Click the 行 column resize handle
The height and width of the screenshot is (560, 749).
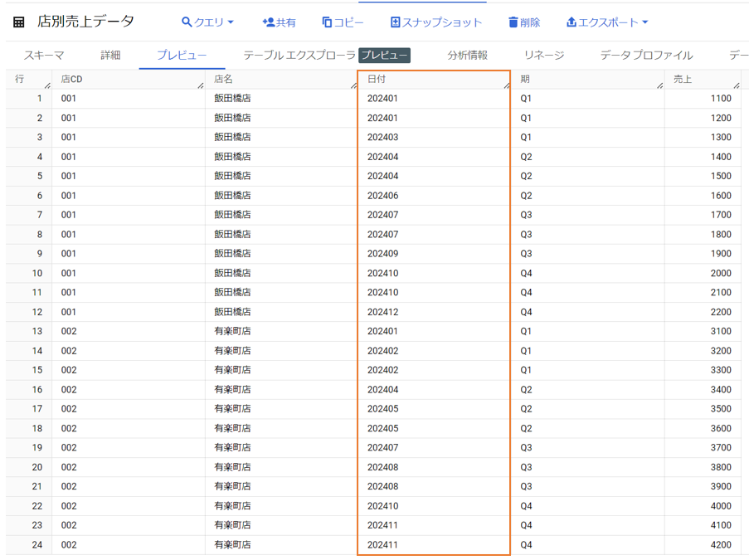(47, 85)
